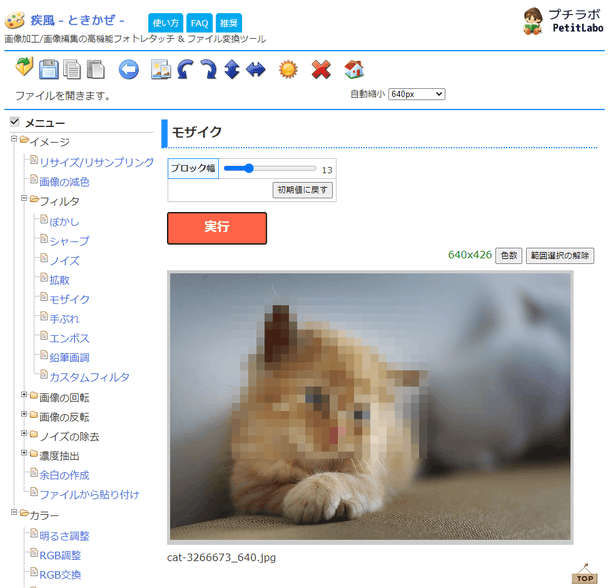Screen dimensions: 608x588
Task: Jump to the top with the TOP sign icon
Action: [585, 574]
